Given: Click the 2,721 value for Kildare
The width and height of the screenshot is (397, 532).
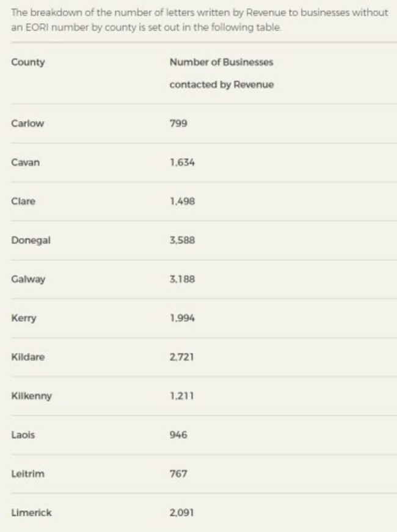Looking at the screenshot, I should click(x=181, y=357).
